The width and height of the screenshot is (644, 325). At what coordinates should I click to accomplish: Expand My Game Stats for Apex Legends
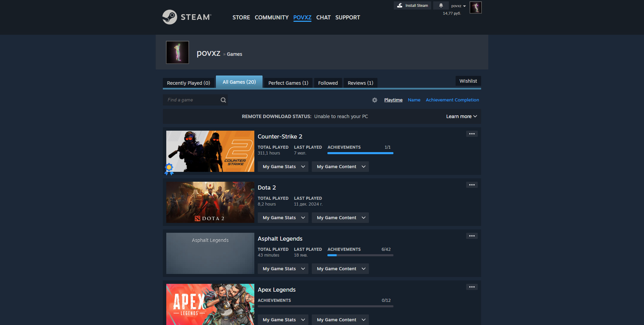click(x=283, y=320)
